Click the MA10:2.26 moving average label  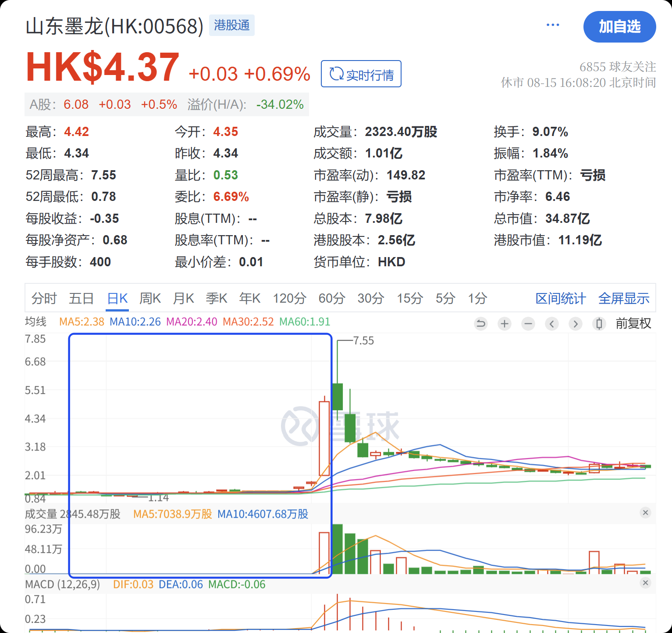coord(135,322)
